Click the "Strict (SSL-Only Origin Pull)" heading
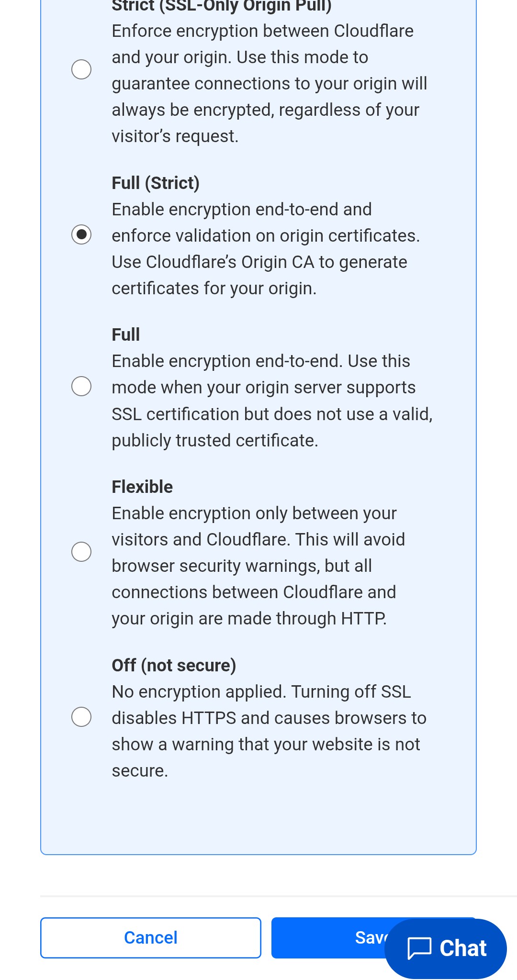Viewport: 517px width, 980px height. (x=221, y=7)
